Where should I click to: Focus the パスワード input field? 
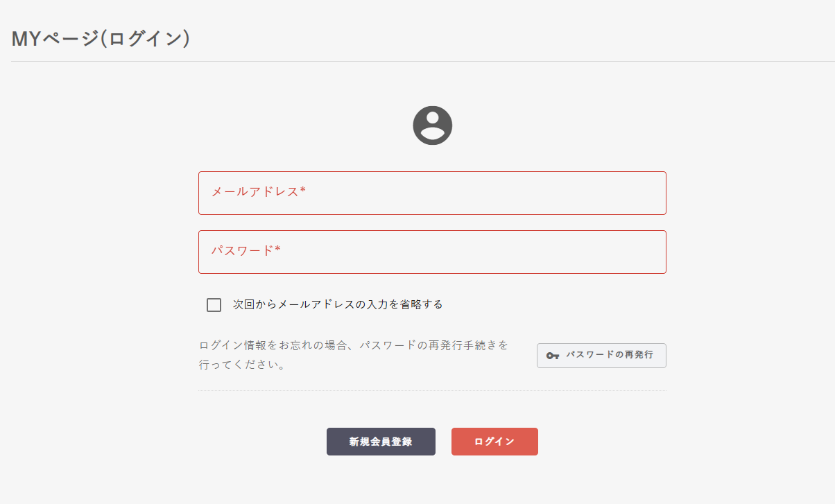[x=432, y=252]
